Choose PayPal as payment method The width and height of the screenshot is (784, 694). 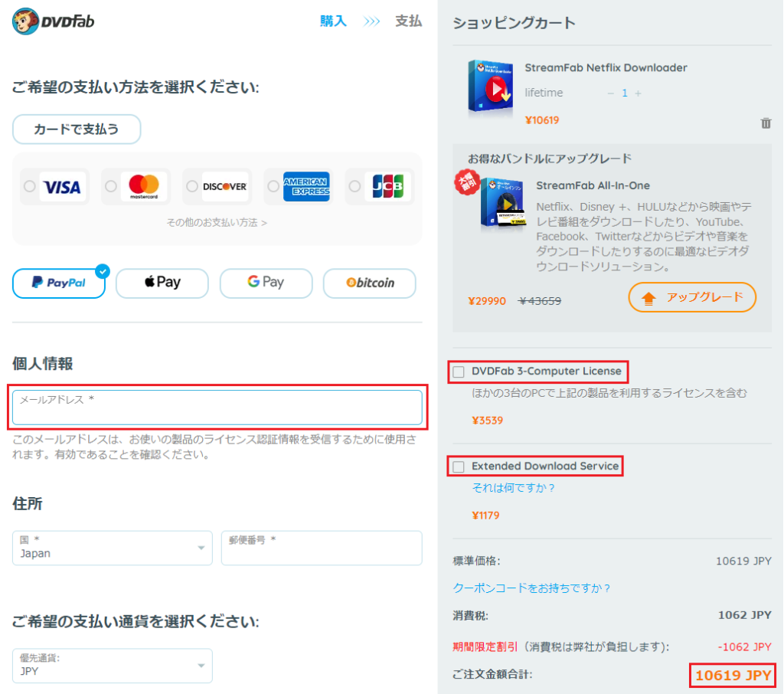click(59, 283)
